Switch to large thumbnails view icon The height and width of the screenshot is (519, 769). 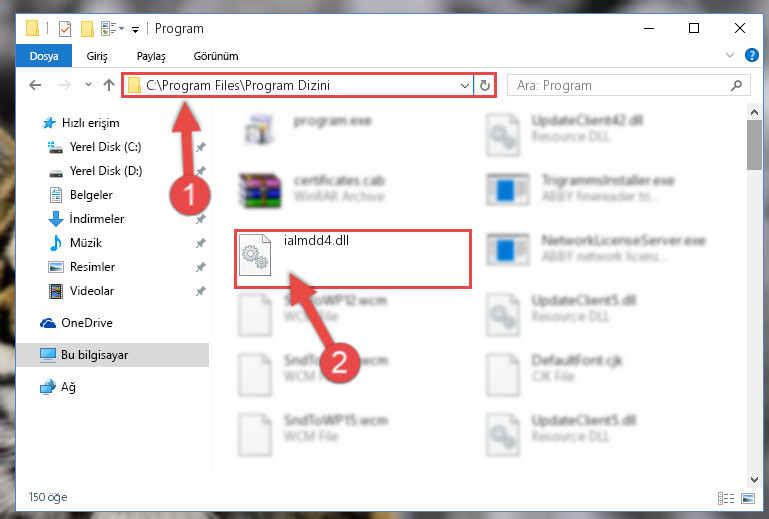coord(748,498)
